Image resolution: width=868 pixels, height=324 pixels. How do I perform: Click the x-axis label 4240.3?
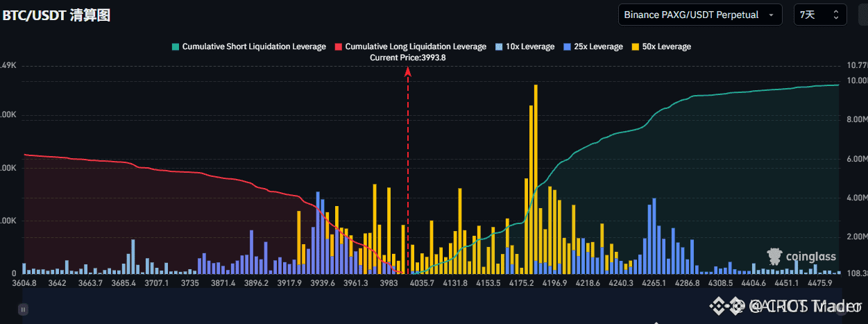tap(621, 283)
